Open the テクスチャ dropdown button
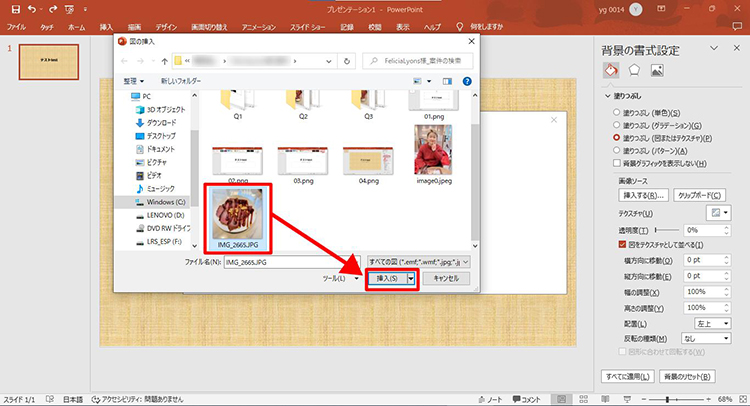The image size is (750, 406). click(718, 212)
